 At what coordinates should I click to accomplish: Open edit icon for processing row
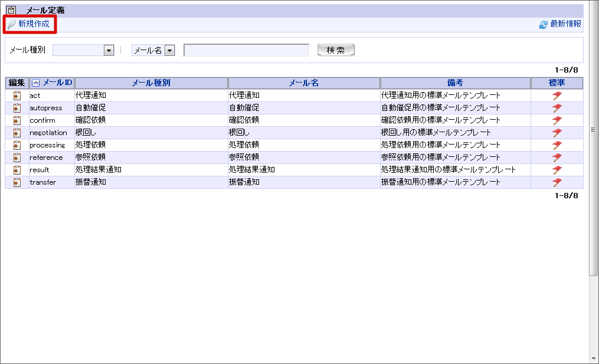pyautogui.click(x=17, y=145)
